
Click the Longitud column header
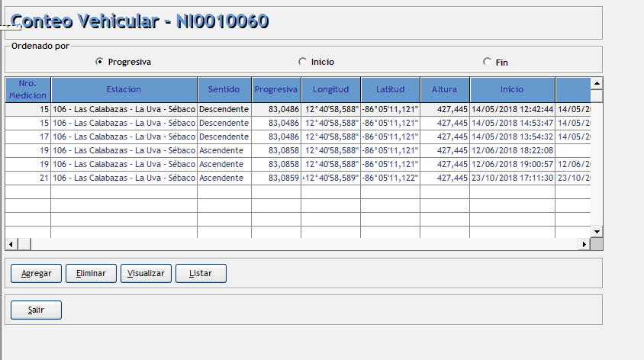coord(331,89)
